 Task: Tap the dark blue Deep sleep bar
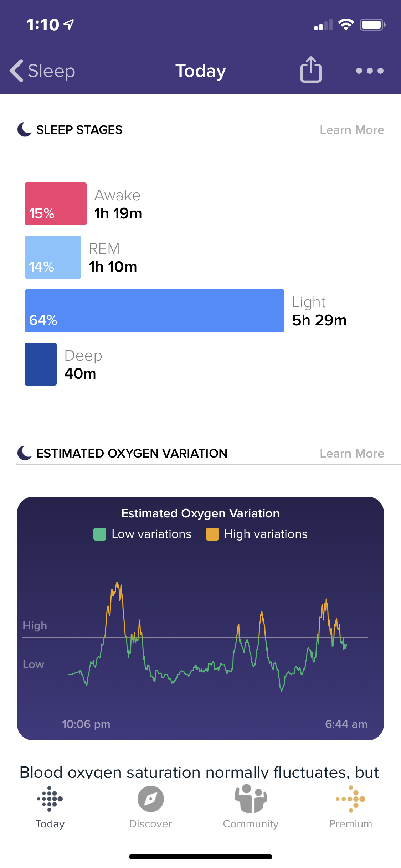click(41, 364)
